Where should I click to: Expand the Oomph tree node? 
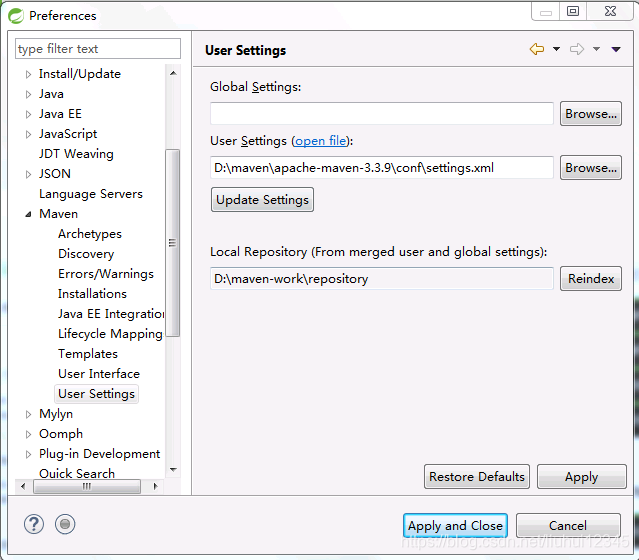(x=28, y=434)
